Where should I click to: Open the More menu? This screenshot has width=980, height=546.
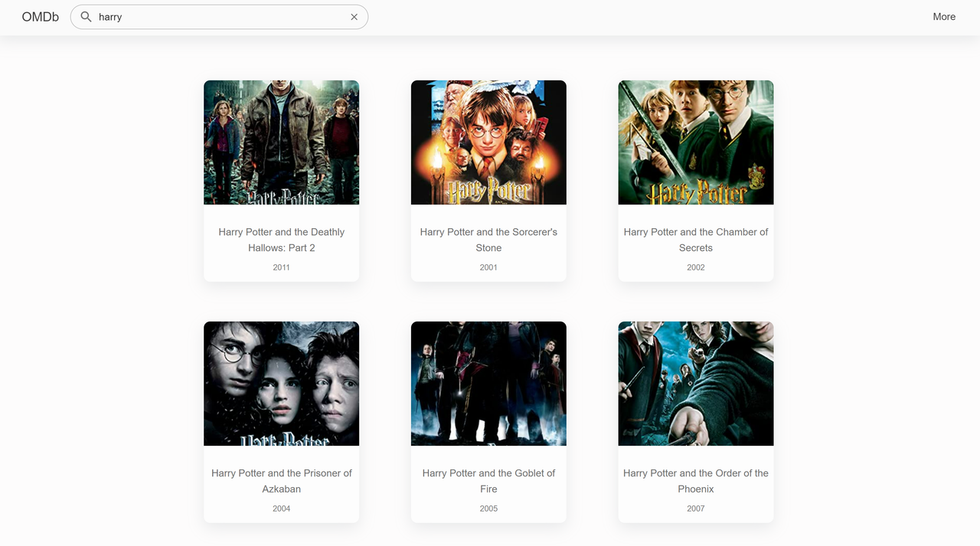pos(944,17)
